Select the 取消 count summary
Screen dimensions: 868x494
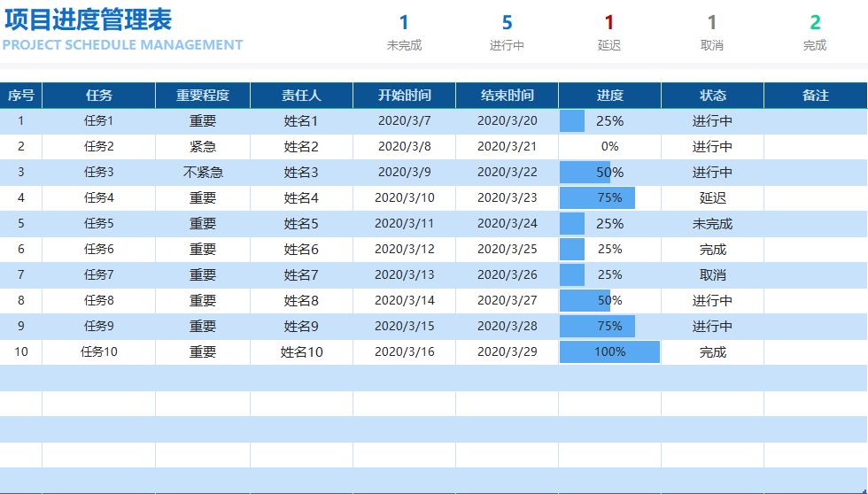click(x=712, y=33)
